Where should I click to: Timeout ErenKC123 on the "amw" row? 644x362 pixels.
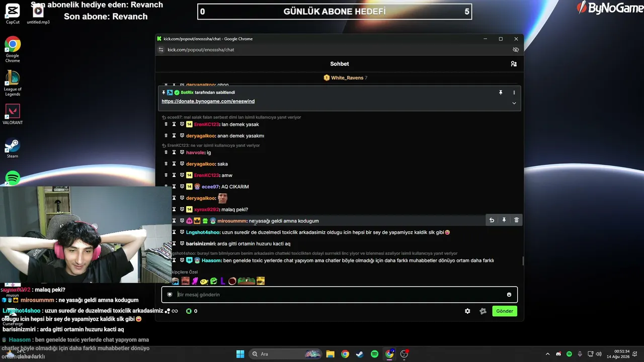pyautogui.click(x=174, y=175)
